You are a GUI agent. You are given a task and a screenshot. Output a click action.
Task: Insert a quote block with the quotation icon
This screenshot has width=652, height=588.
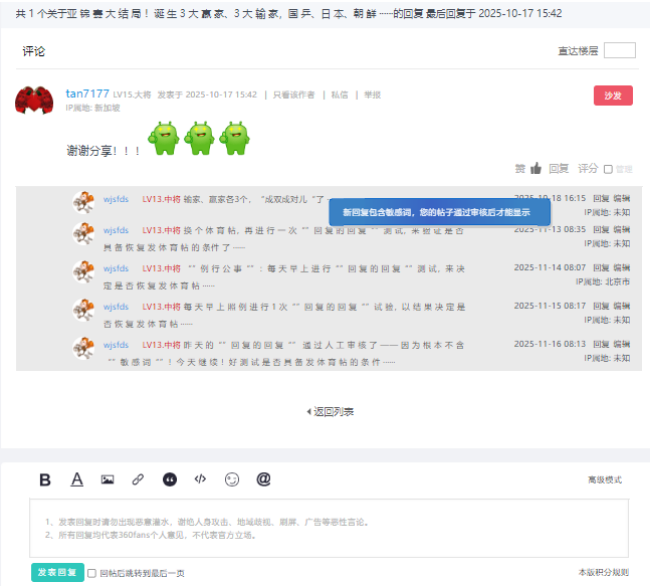click(169, 479)
